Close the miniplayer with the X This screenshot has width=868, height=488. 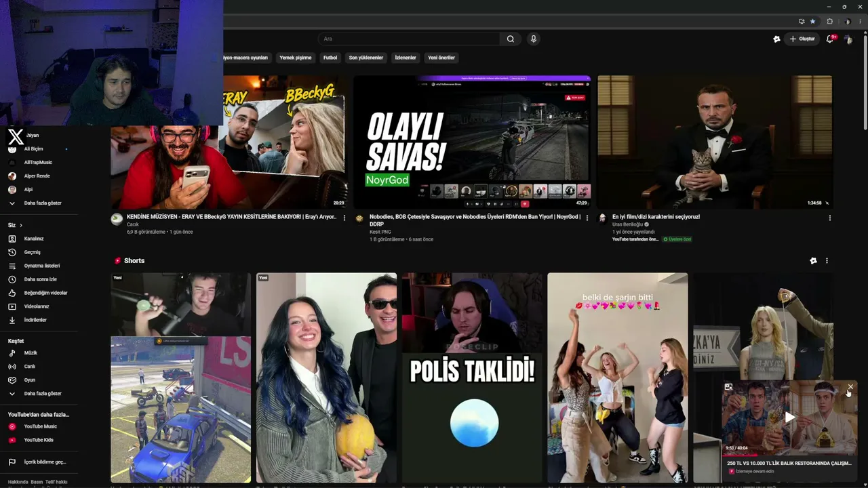[x=850, y=387]
